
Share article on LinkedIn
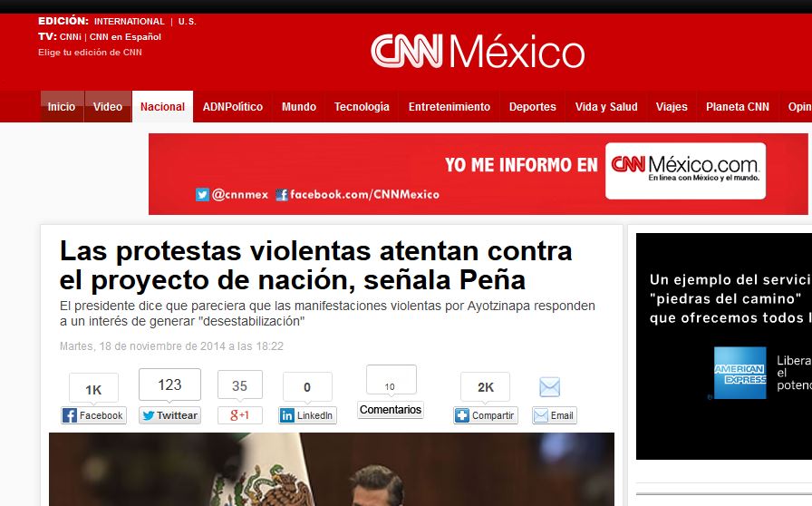(307, 415)
